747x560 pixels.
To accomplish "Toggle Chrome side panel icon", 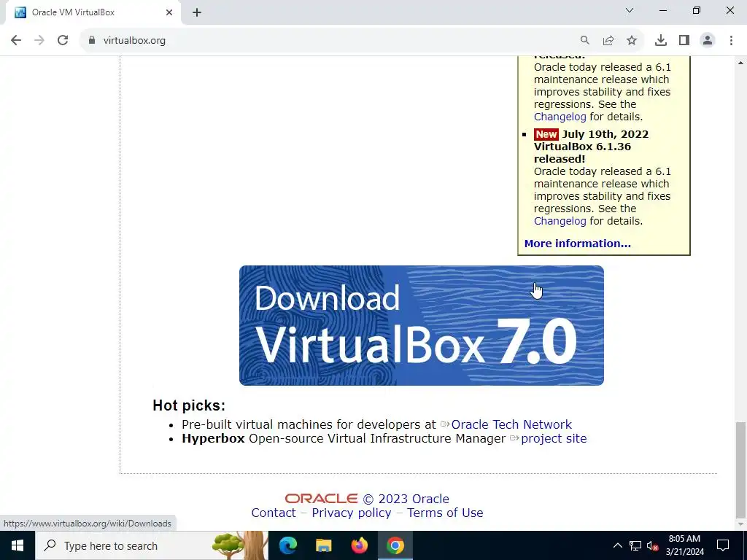I will (x=684, y=41).
